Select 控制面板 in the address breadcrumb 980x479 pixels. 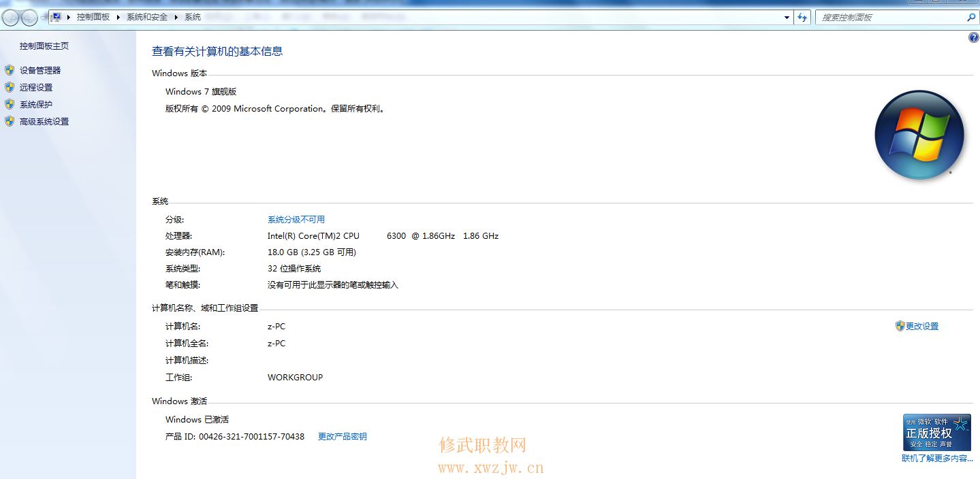(93, 17)
